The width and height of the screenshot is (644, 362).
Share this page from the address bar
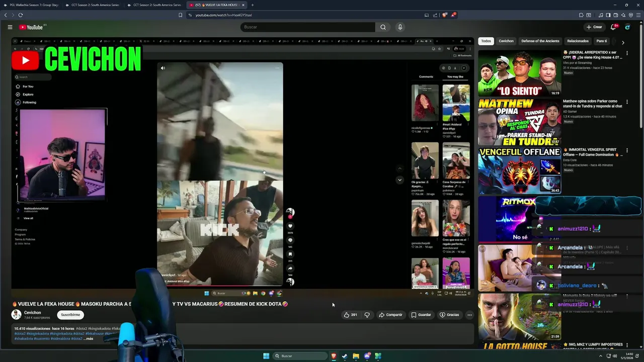[x=435, y=15]
